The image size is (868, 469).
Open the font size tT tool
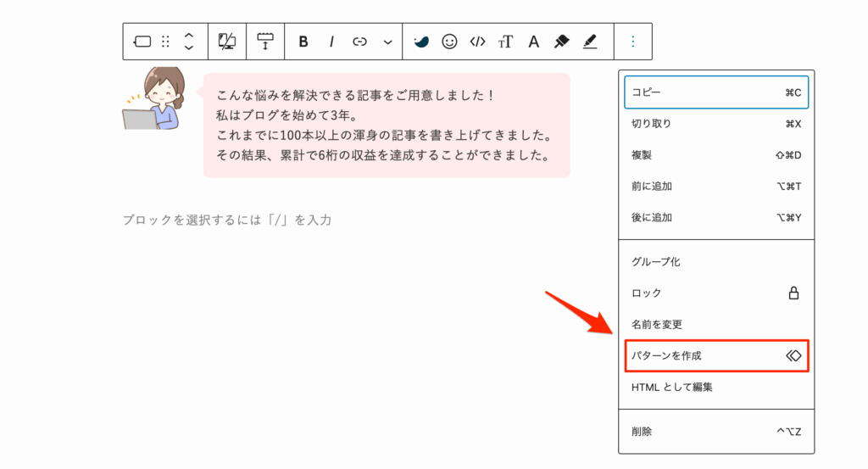505,42
